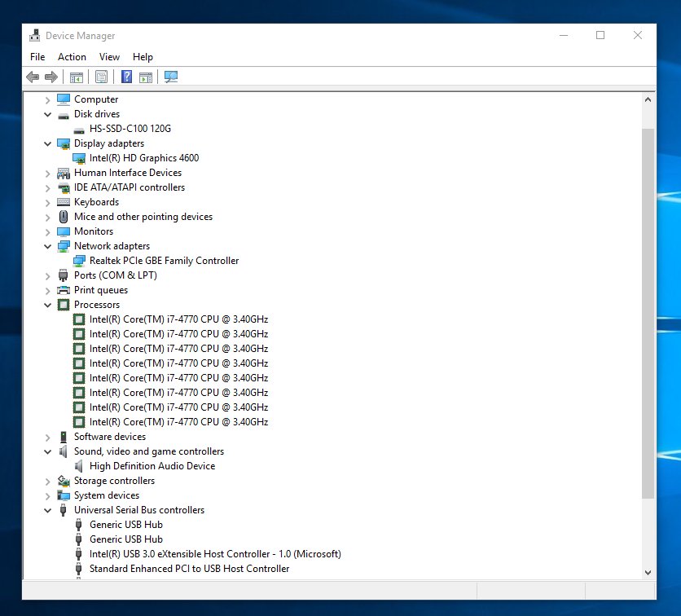This screenshot has height=616, width=681.
Task: Open the File menu
Action: coord(37,57)
